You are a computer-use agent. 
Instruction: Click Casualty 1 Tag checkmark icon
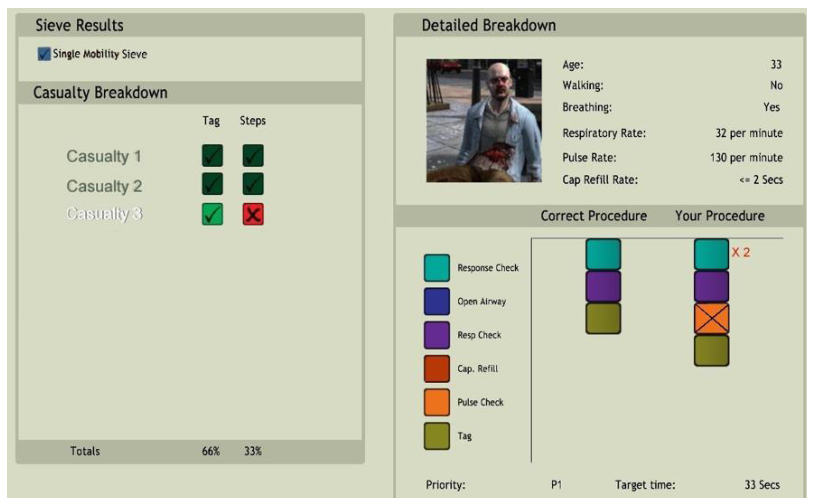[212, 156]
